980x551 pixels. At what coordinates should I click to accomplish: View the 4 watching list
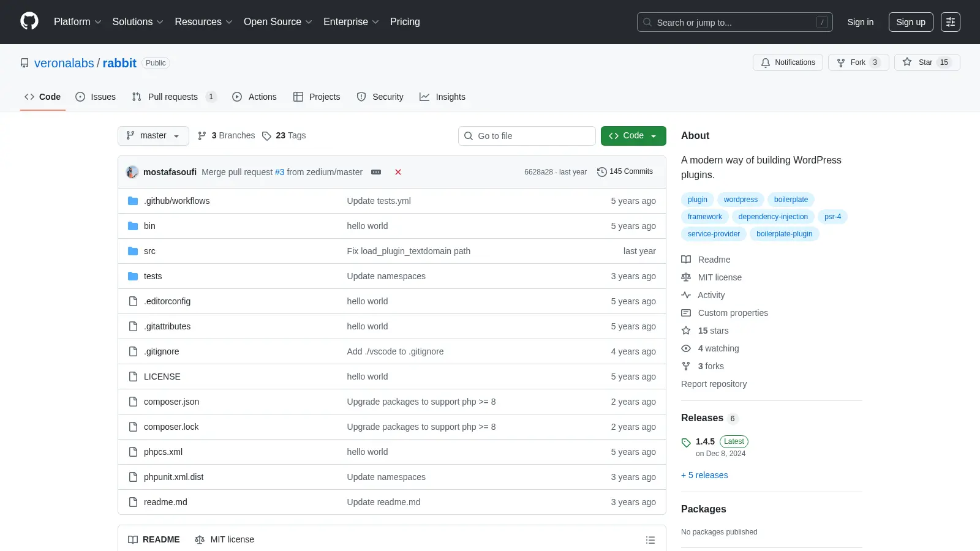pyautogui.click(x=710, y=348)
